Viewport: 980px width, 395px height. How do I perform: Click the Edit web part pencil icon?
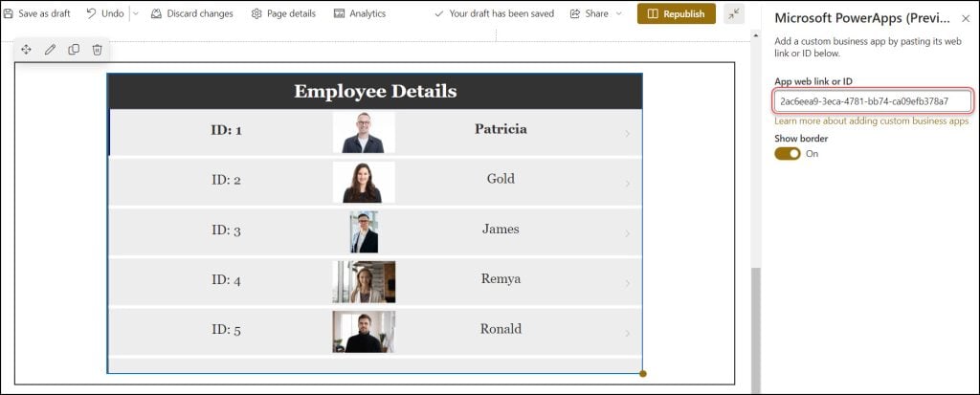[50, 50]
